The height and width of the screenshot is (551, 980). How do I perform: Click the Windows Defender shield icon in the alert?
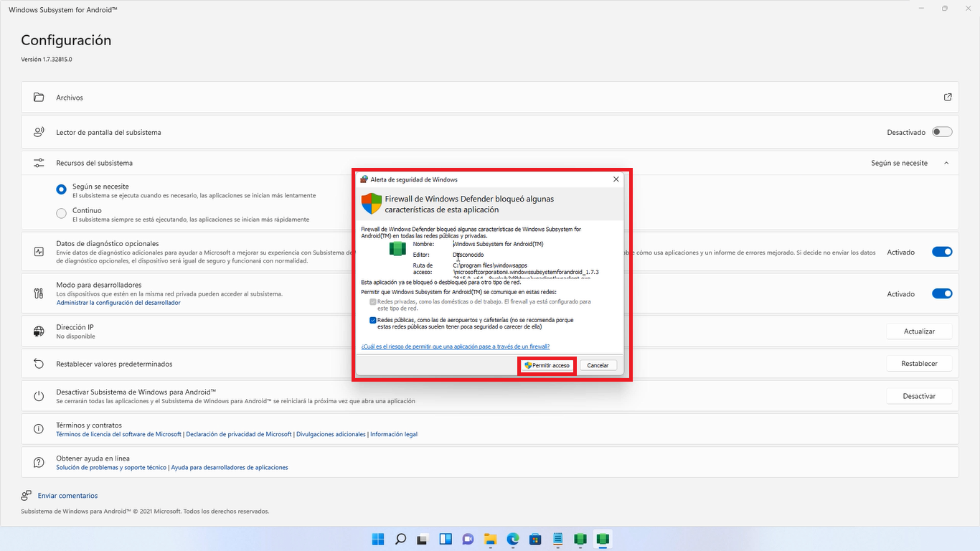372,204
